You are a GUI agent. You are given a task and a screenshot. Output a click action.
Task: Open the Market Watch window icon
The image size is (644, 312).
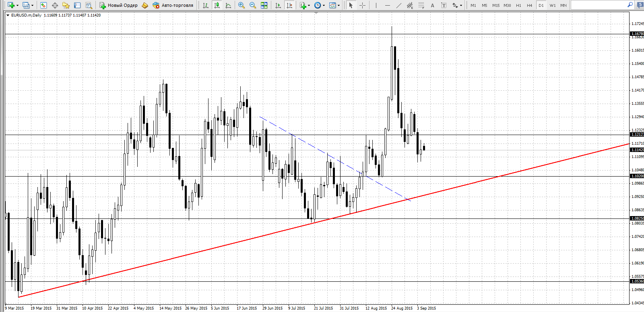43,5
